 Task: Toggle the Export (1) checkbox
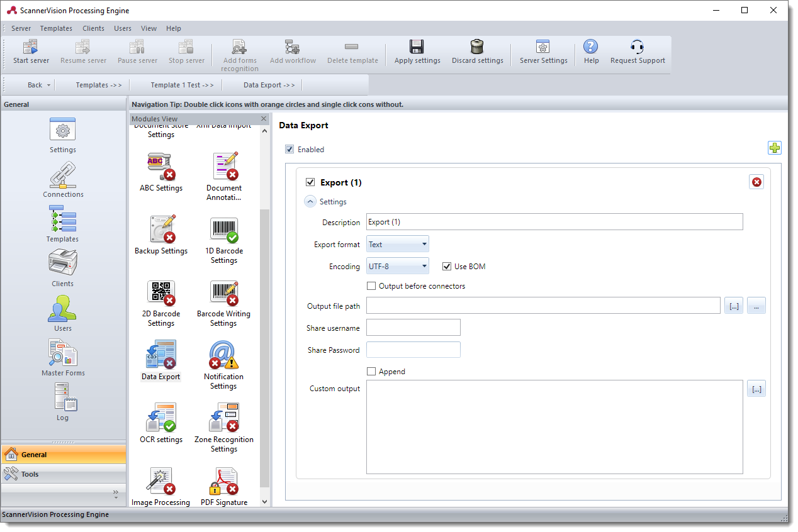coord(310,182)
